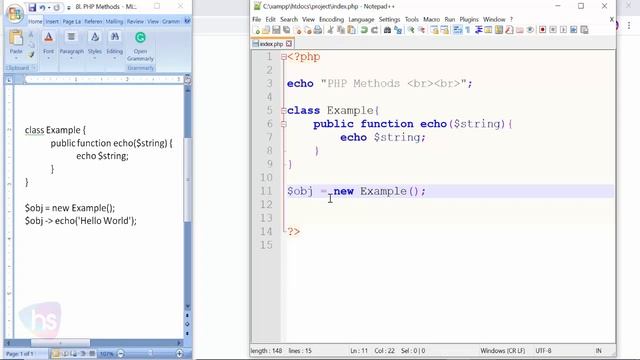
Task: Collapse the PHP block fold marker at line 1
Action: 284,57
